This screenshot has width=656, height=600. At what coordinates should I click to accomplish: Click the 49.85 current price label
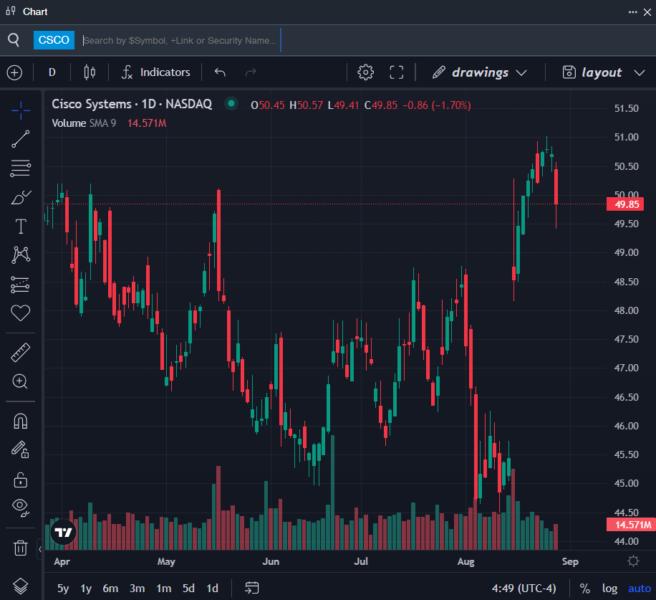(x=625, y=204)
